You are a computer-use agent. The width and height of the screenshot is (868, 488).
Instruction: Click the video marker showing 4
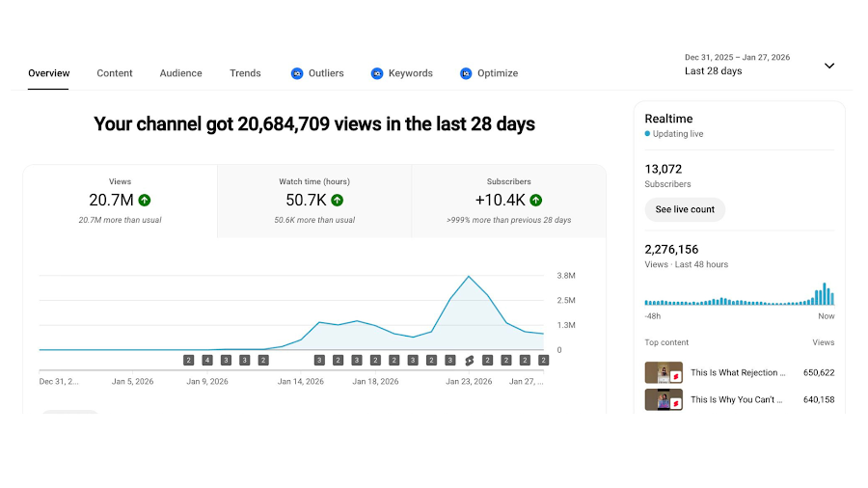207,361
